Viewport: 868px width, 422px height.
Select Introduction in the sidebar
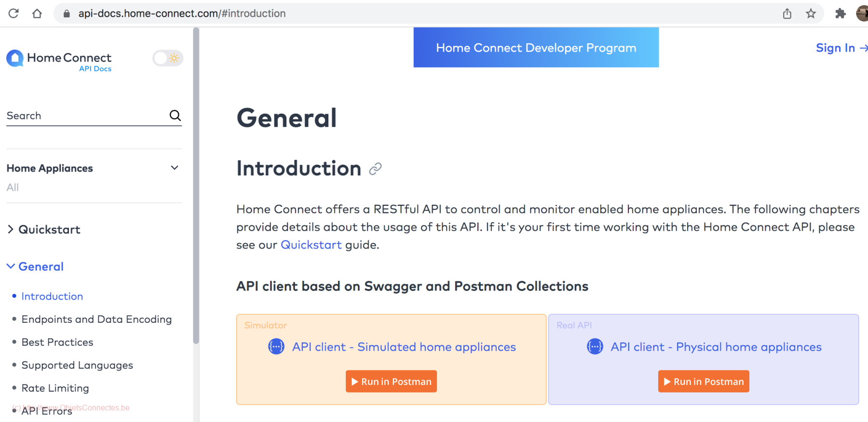pyautogui.click(x=52, y=296)
